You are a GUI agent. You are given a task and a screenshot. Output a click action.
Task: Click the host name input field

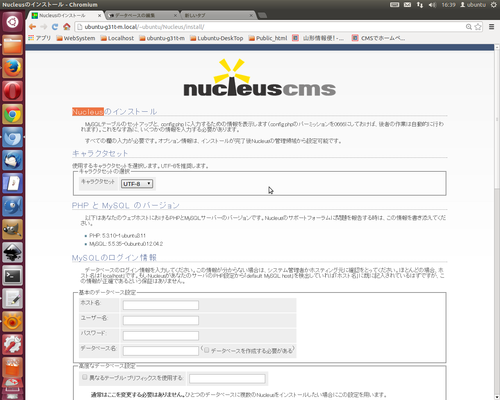pos(161,305)
